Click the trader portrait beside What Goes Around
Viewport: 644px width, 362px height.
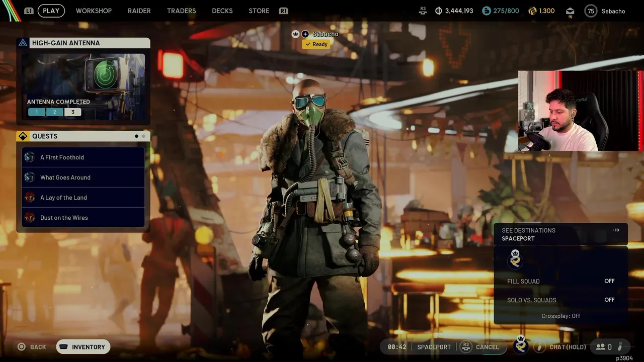pyautogui.click(x=30, y=177)
